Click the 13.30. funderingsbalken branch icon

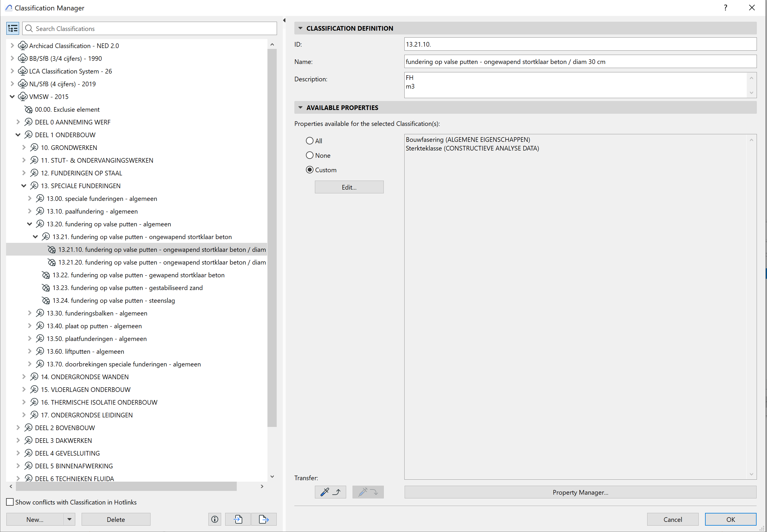pos(40,313)
